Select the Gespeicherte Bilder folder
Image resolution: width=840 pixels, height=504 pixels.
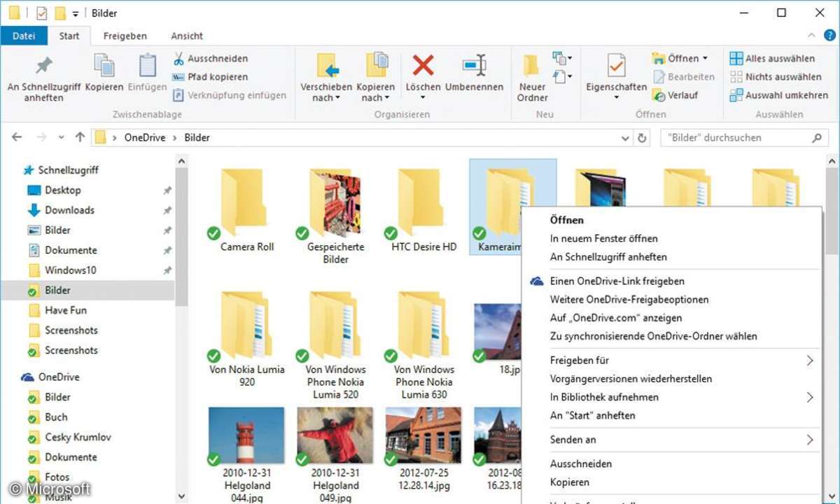pos(335,216)
